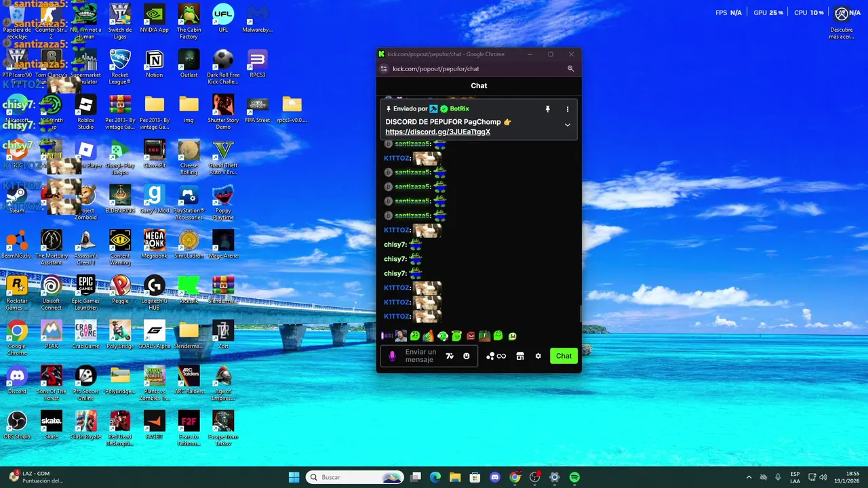
Task: Open the UFL desktop shortcut
Action: [x=223, y=18]
